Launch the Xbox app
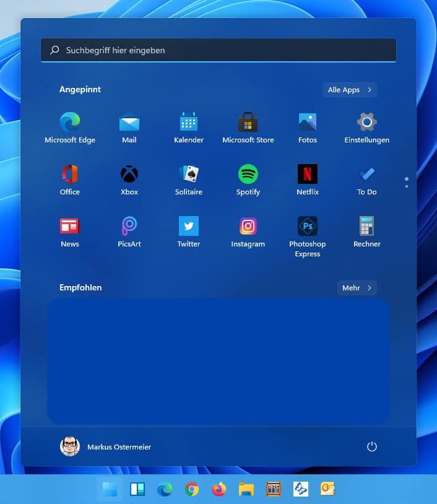The image size is (437, 504). point(129,175)
